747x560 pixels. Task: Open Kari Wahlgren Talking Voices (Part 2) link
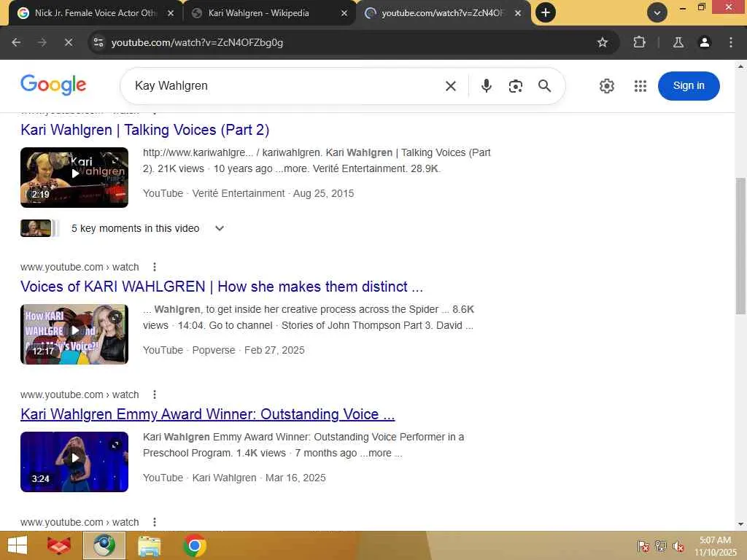pos(145,130)
